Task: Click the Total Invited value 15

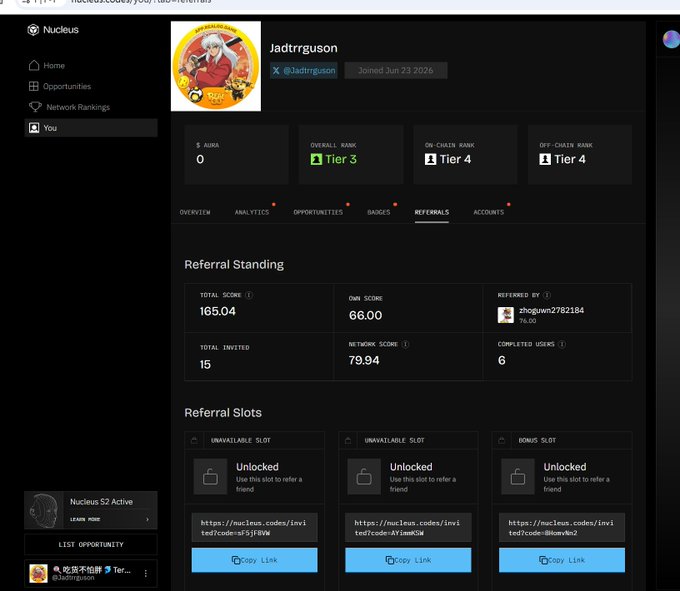Action: pyautogui.click(x=205, y=364)
